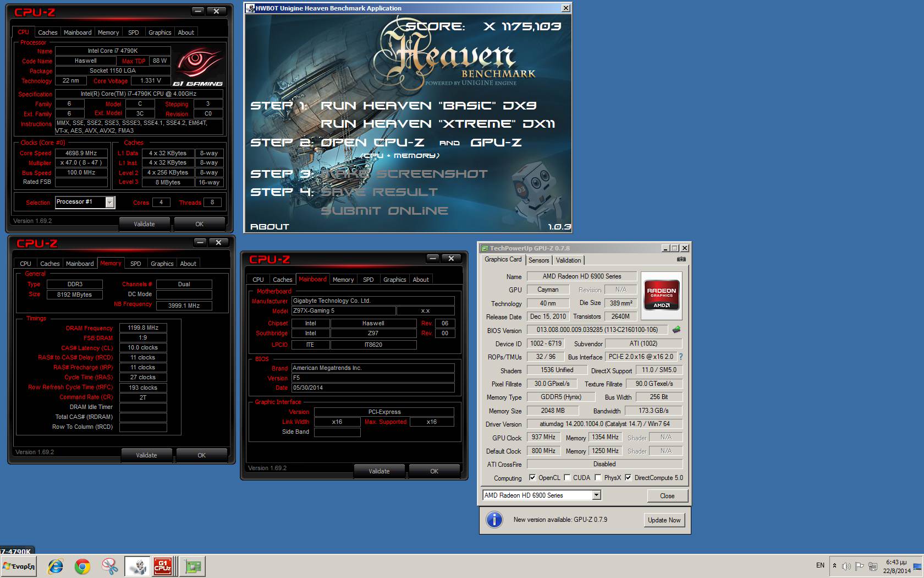Run Heaven Xtreme DX11 benchmark
Viewport: 924px width, 578px height.
pyautogui.click(x=437, y=124)
